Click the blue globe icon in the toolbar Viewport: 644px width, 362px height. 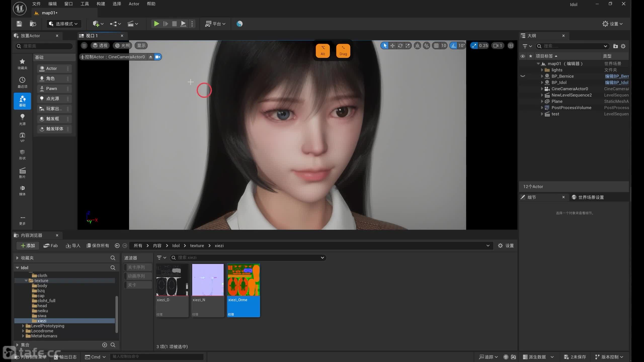239,24
